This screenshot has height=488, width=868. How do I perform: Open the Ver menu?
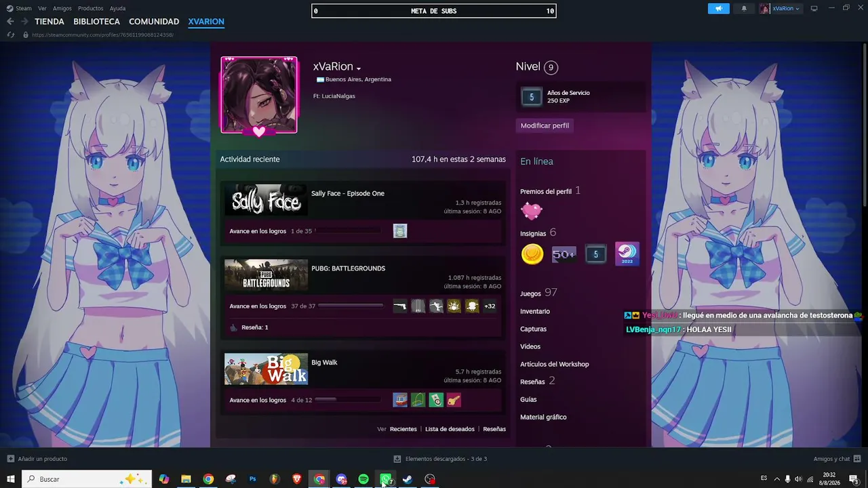[43, 9]
